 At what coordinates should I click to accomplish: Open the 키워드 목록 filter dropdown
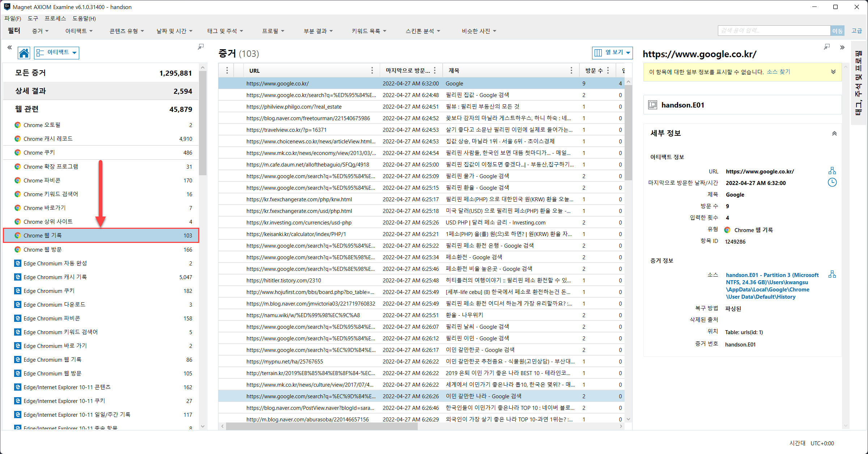[x=369, y=31]
